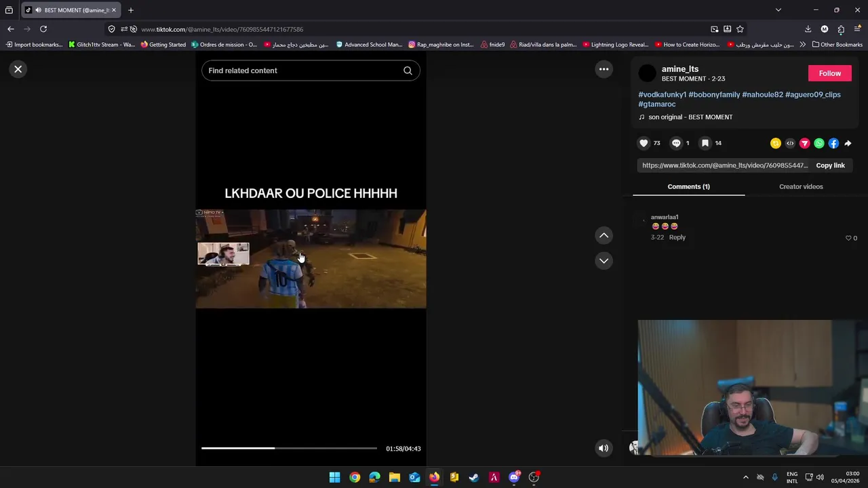Open the three-dot more options menu
The image size is (868, 488).
click(604, 69)
